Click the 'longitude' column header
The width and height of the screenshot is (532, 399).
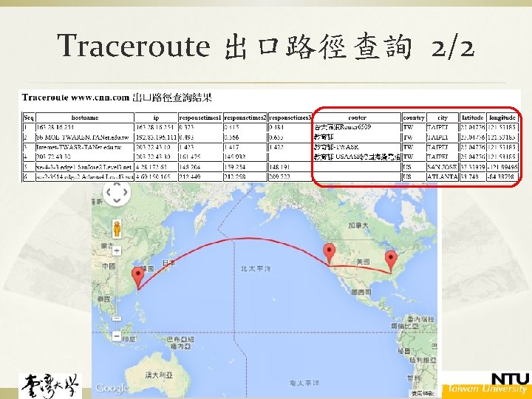[x=502, y=117]
